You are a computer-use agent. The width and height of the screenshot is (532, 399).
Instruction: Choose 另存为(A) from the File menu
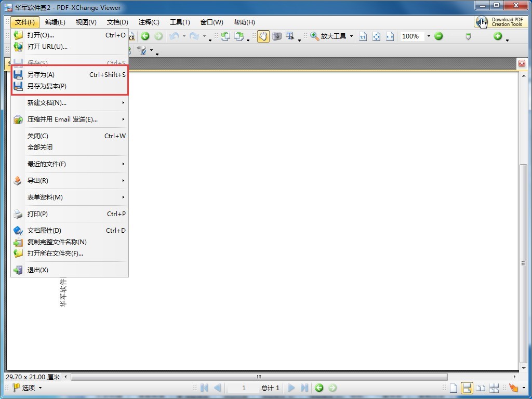41,75
